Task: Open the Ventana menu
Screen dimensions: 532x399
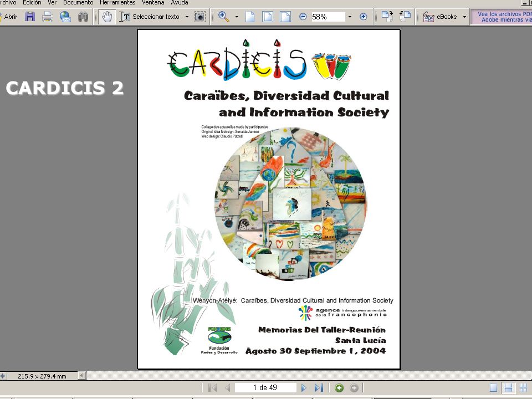Action: 153,3
